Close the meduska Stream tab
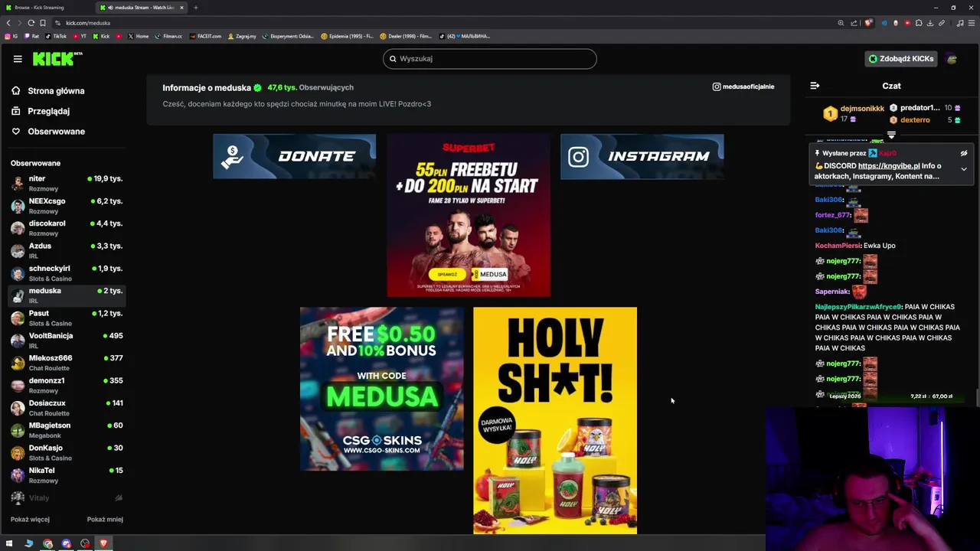The height and width of the screenshot is (551, 980). (181, 8)
